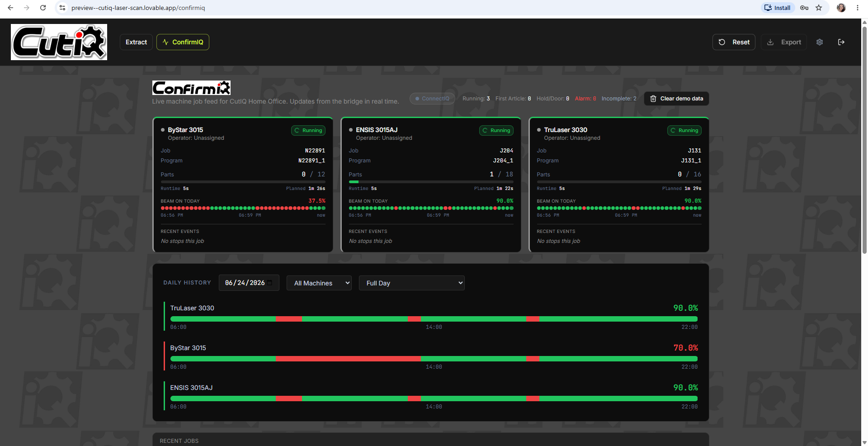Screen dimensions: 868x446
Task: Click ENSIS beam-on dot strip
Action: pos(431,208)
